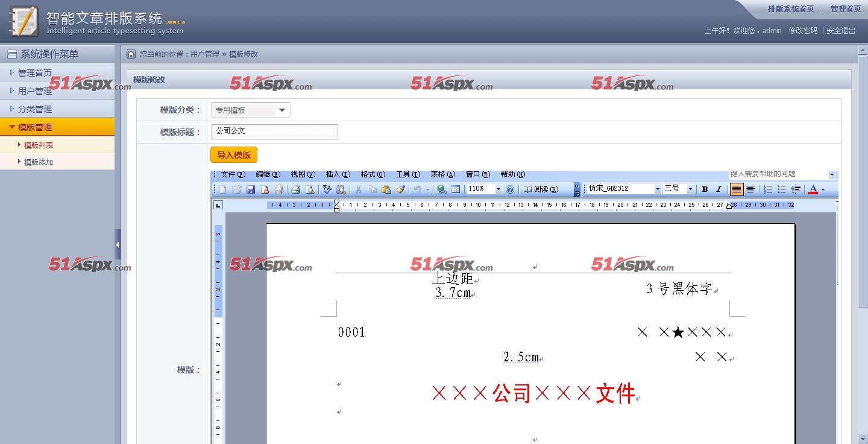Open the zoom 110% dropdown
The image size is (868, 444).
(x=498, y=189)
